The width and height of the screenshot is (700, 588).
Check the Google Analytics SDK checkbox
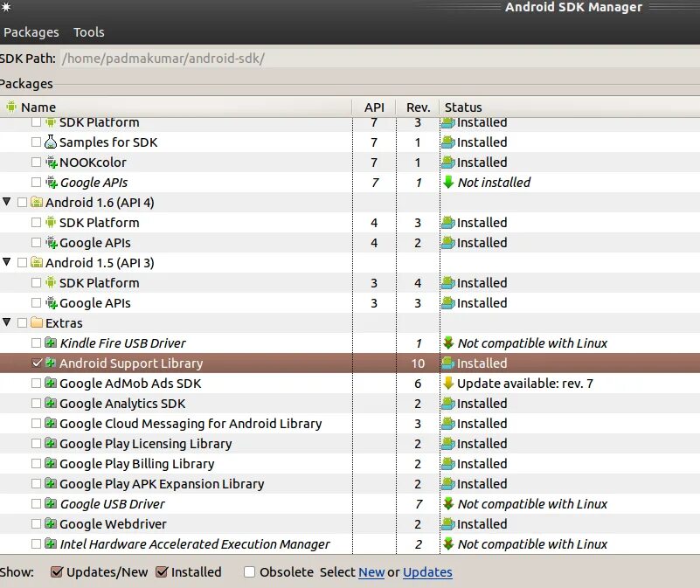coord(36,403)
